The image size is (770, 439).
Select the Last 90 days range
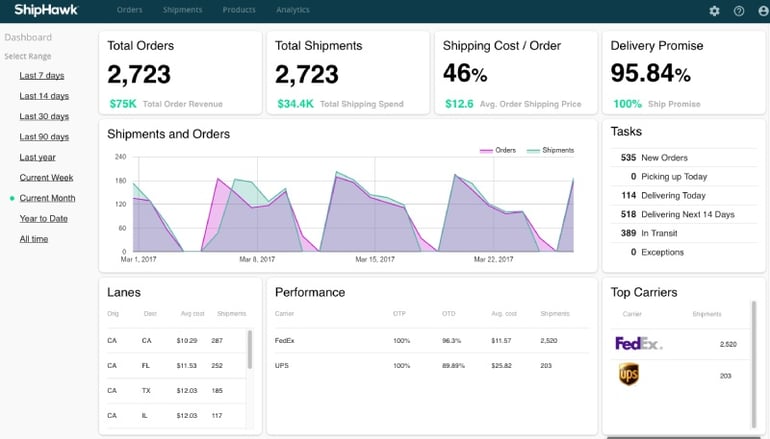point(44,137)
